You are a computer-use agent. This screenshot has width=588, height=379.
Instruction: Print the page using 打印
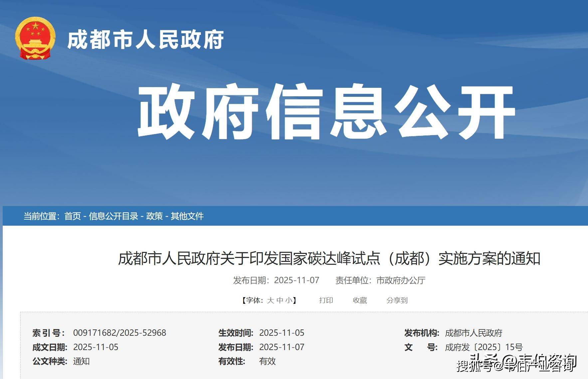[326, 300]
